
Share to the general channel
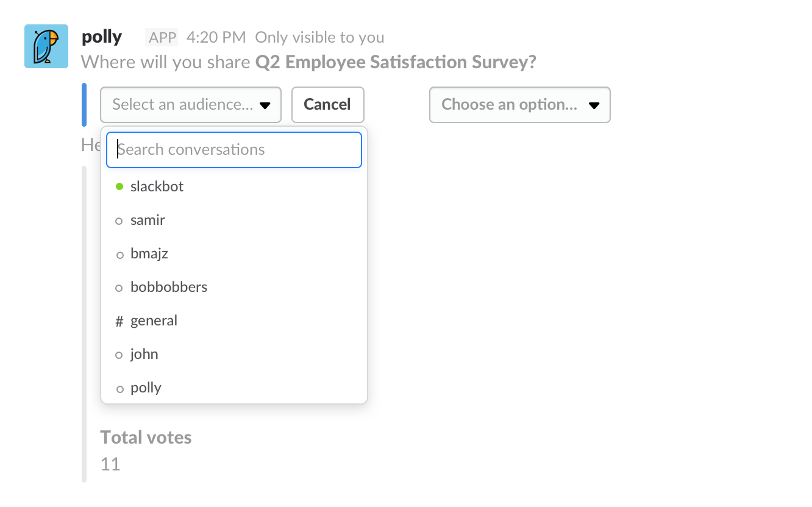pyautogui.click(x=154, y=321)
